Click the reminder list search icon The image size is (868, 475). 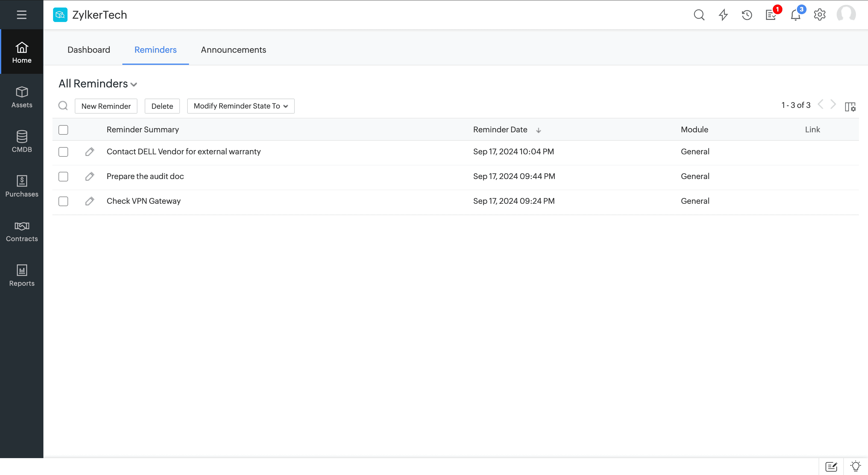[63, 106]
